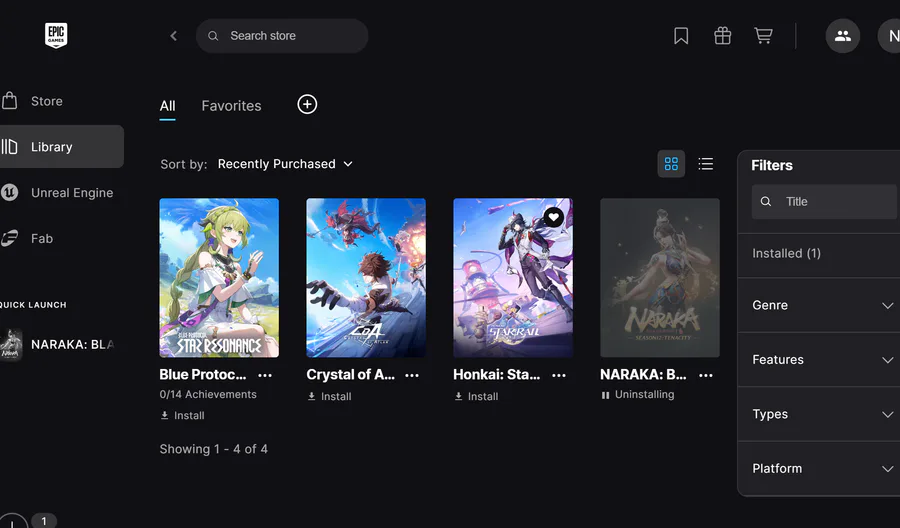Go back with the left arrow
This screenshot has height=528, width=900.
(x=173, y=36)
